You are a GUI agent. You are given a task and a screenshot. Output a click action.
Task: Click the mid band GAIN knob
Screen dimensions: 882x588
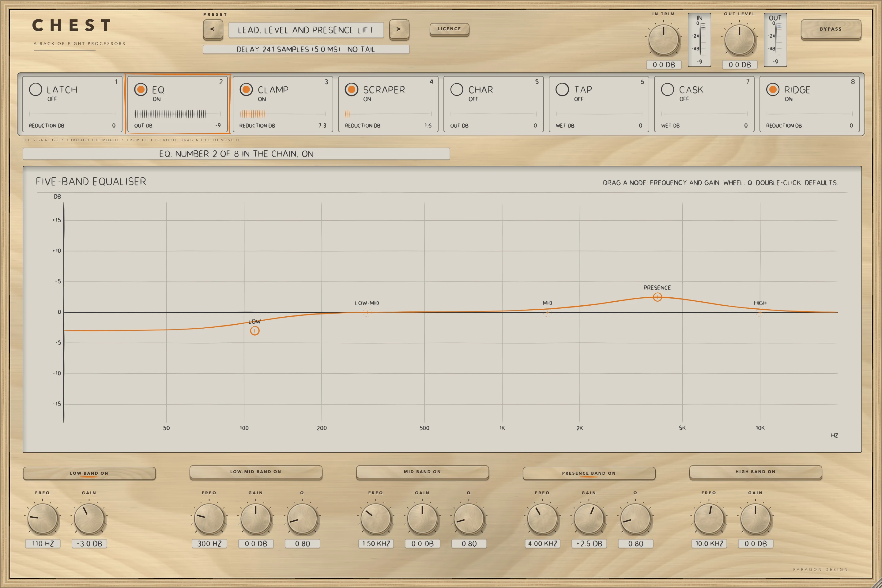point(422,518)
